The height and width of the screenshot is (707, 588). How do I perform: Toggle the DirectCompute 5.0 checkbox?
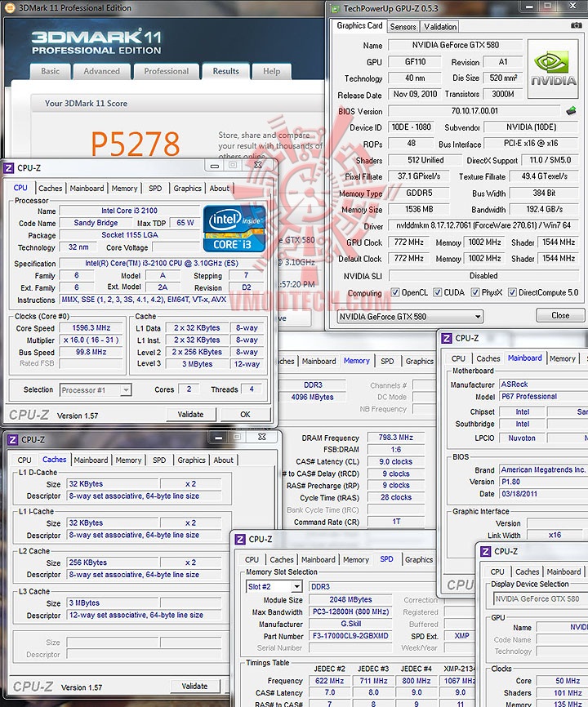(x=512, y=292)
